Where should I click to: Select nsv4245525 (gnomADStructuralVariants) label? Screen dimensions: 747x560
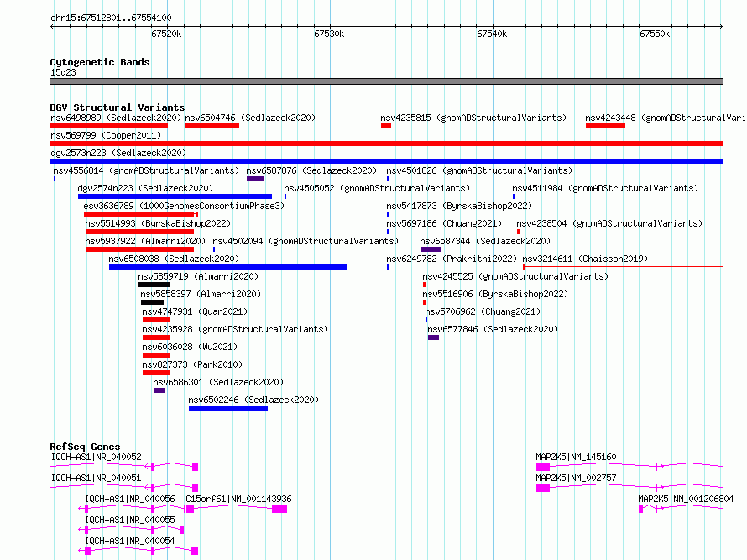coord(515,276)
